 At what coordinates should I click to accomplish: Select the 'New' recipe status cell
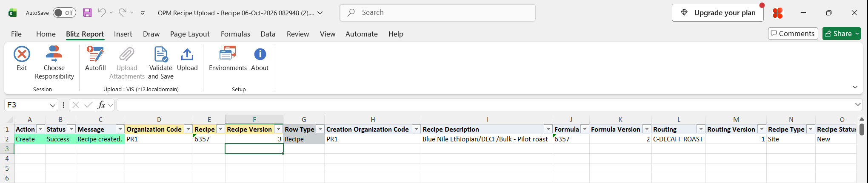836,139
